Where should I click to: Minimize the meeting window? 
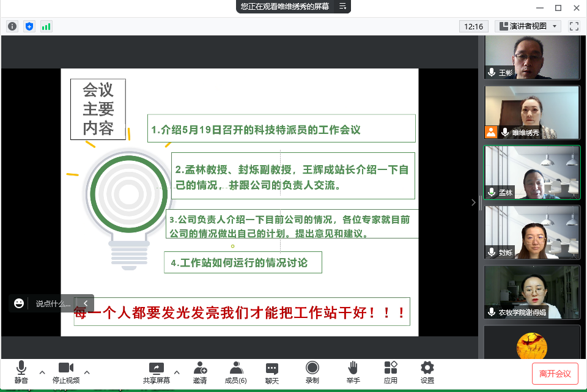click(x=540, y=7)
